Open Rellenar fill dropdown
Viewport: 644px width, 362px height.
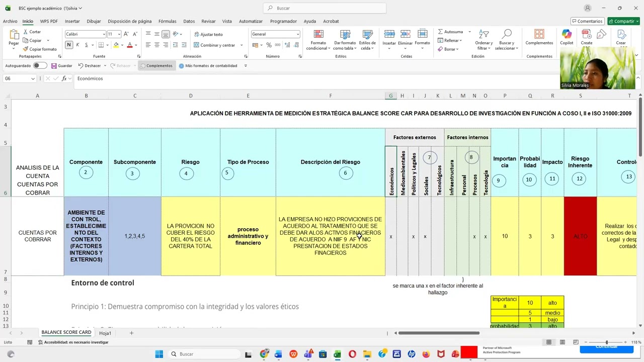tap(450, 40)
